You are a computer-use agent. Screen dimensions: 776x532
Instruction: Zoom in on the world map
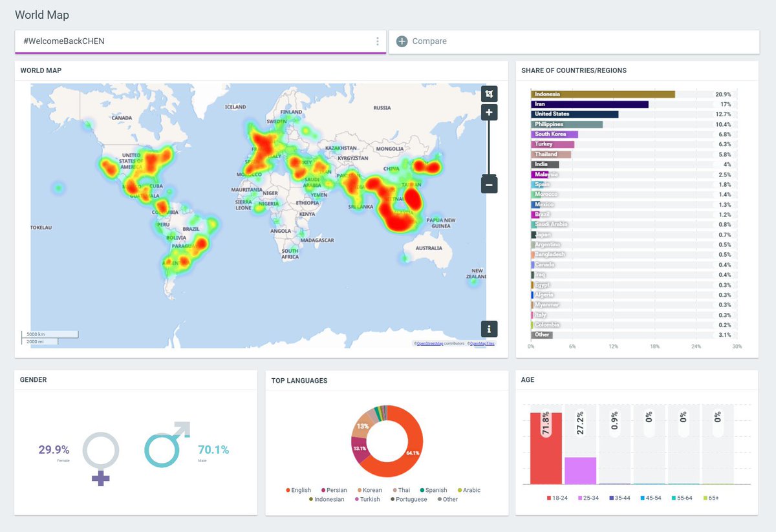(x=489, y=113)
